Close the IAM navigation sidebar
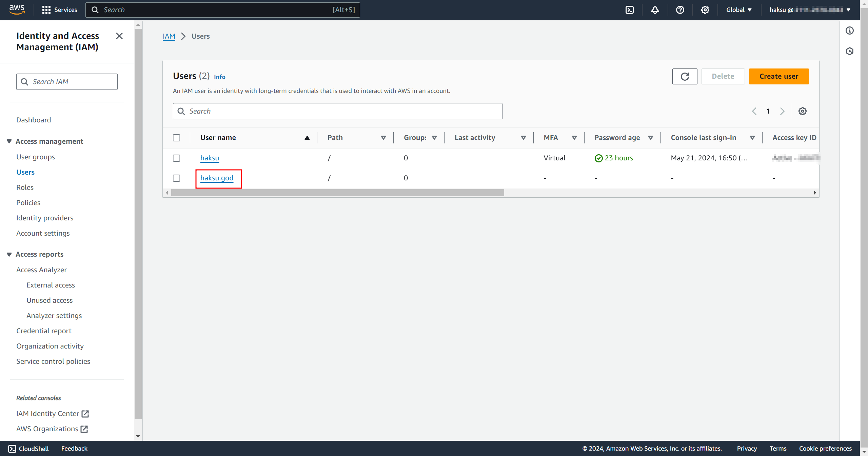This screenshot has width=868, height=456. 119,36
